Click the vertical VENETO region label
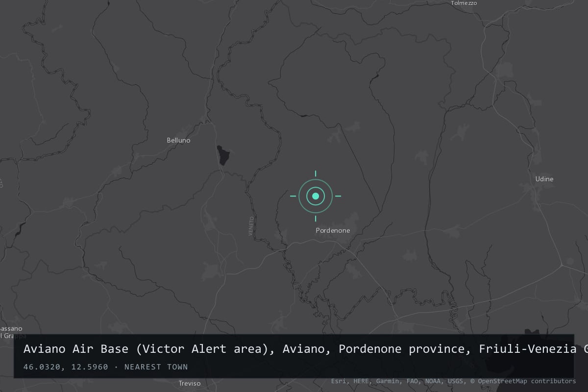The height and width of the screenshot is (392, 588). (250, 226)
